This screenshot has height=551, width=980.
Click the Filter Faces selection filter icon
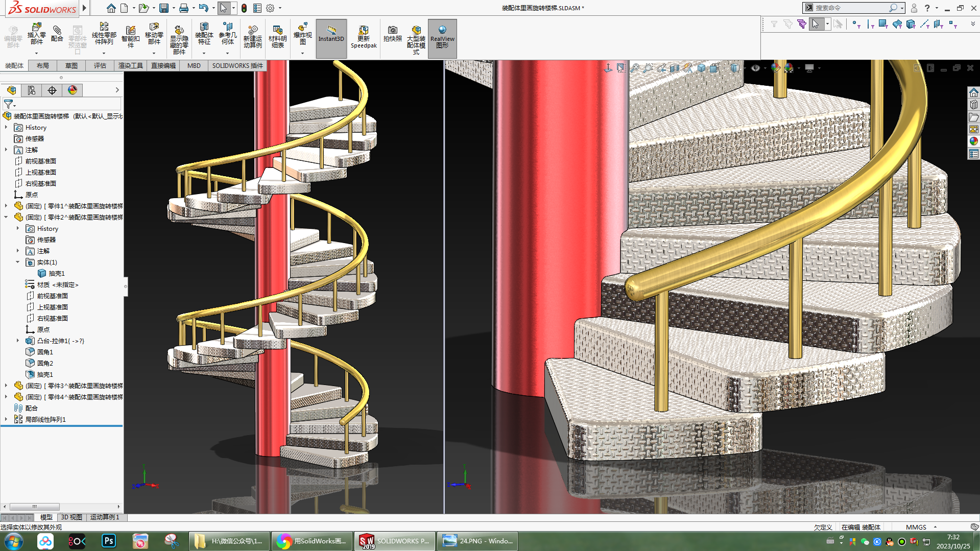click(883, 24)
